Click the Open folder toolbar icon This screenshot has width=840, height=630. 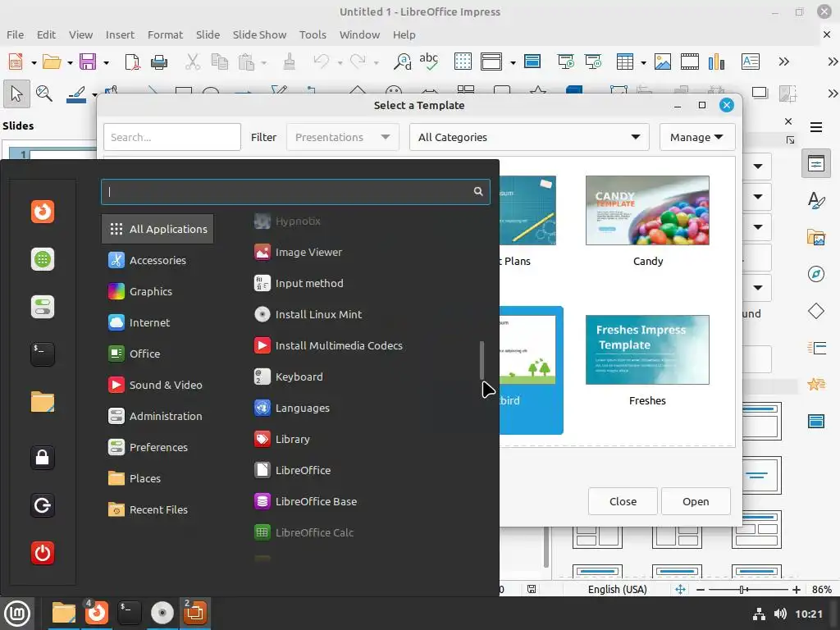(52, 62)
